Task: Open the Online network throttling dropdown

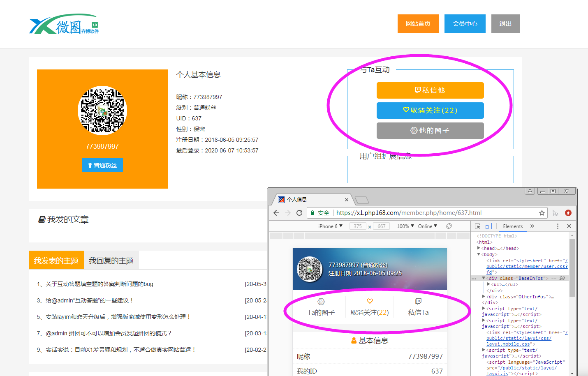Action: pos(427,226)
